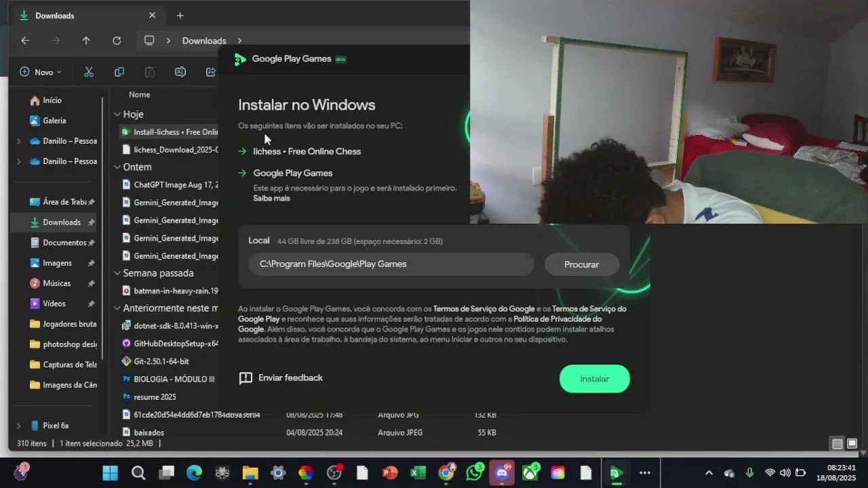Expand the Pixel 6a tree node
Screen dimensions: 868x488
click(x=18, y=426)
